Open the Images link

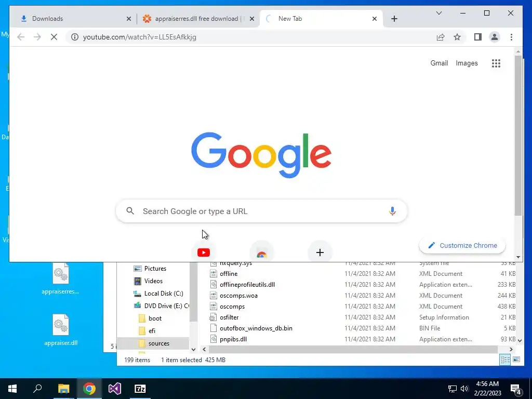pyautogui.click(x=467, y=63)
